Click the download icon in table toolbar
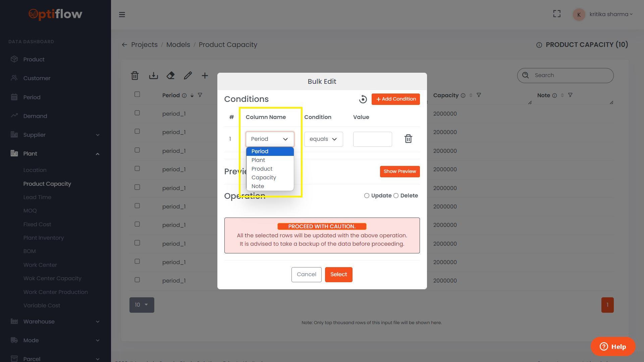644x362 pixels. pos(153,76)
